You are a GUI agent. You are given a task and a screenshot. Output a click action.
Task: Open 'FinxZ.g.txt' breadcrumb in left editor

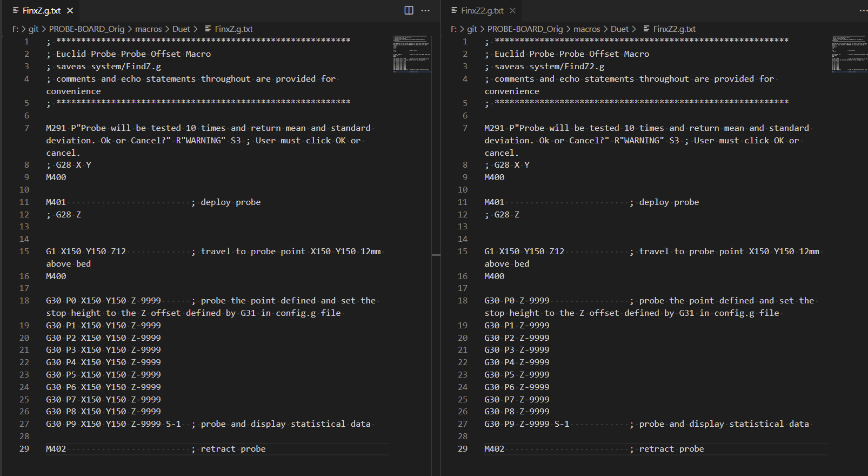pyautogui.click(x=233, y=29)
